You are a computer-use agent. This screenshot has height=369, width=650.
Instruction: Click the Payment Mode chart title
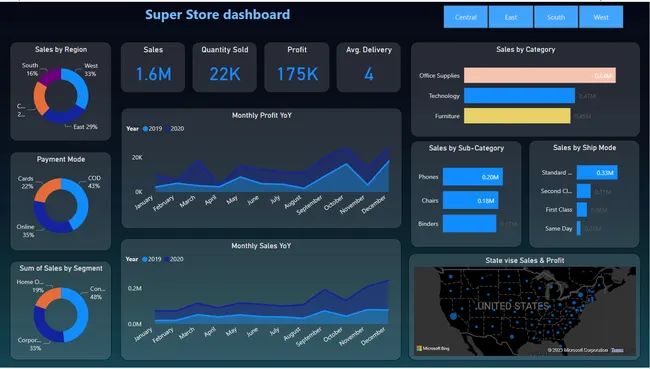[x=61, y=159]
